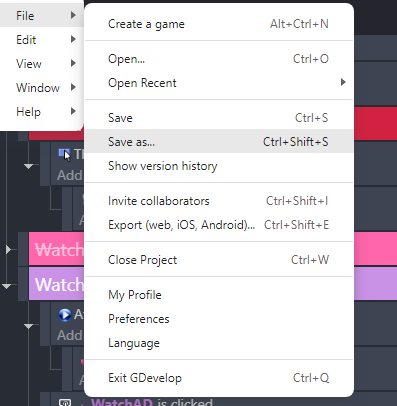Collapse the sub-event arrow below the red group

pos(29,166)
